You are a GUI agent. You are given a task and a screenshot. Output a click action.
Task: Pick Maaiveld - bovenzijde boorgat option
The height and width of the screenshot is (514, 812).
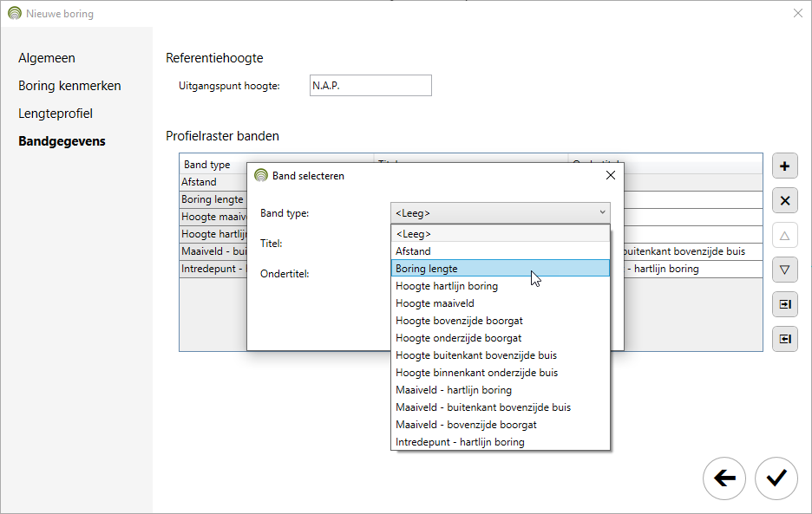click(x=501, y=425)
